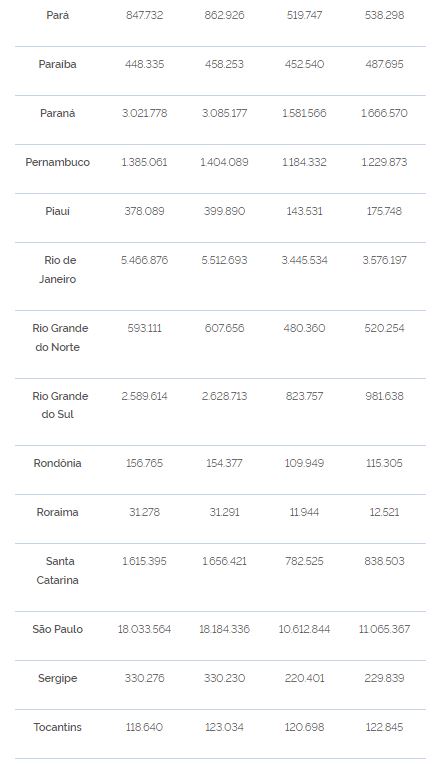Select the Rondônia row label

(58, 463)
